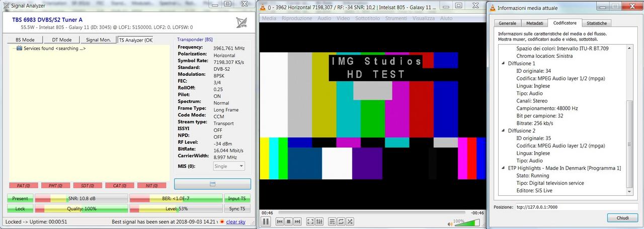Skip to next media in VLC
Image resolution: width=644 pixels, height=229 pixels.
[x=297, y=221]
